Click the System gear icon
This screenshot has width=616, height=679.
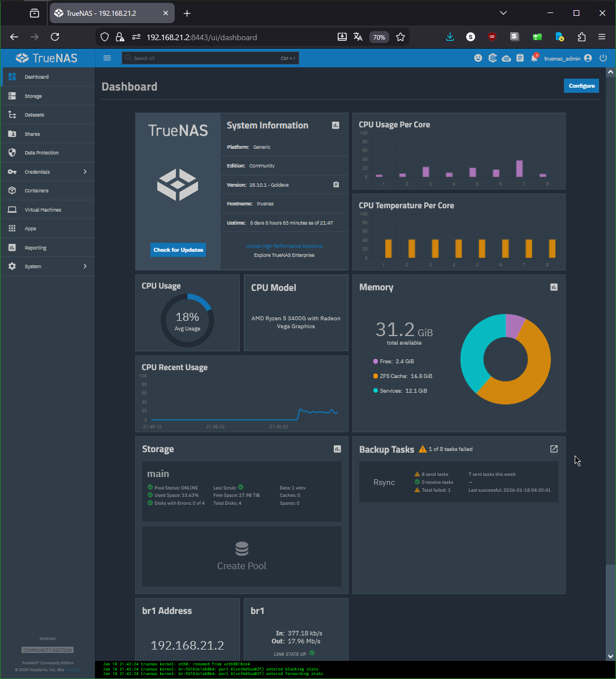(12, 267)
